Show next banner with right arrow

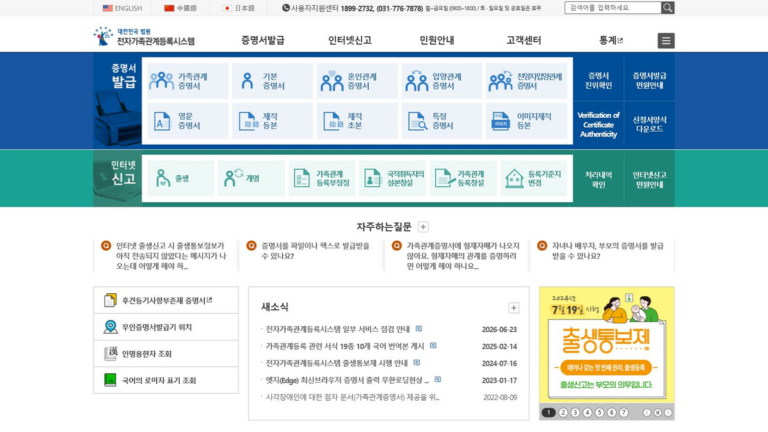click(x=668, y=412)
